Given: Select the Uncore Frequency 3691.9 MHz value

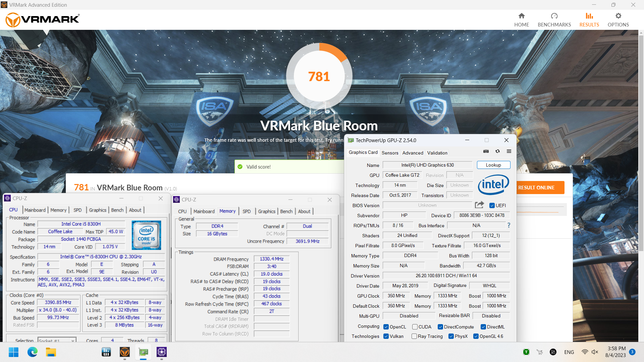Looking at the screenshot, I should 307,241.
